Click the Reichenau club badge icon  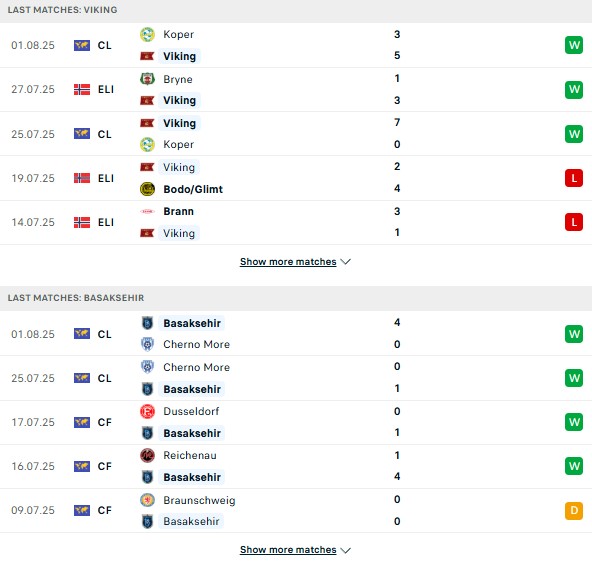147,455
